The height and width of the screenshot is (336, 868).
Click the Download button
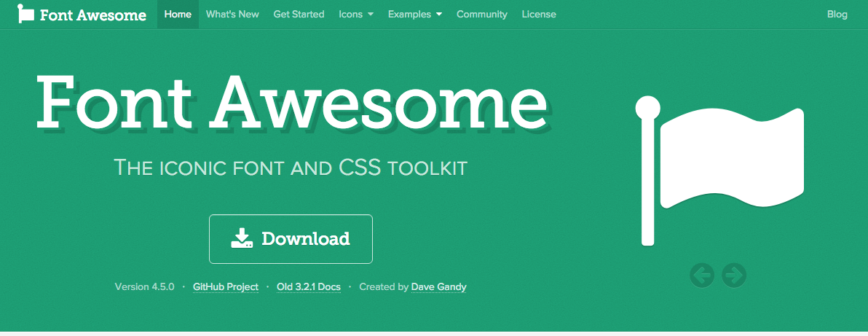[x=291, y=239]
